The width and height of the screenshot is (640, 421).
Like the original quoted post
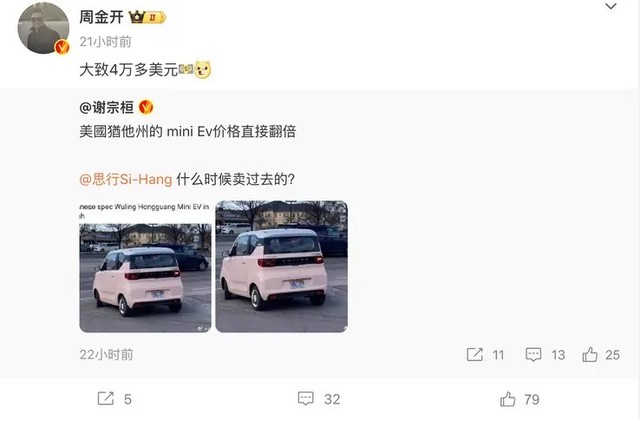[x=590, y=354]
